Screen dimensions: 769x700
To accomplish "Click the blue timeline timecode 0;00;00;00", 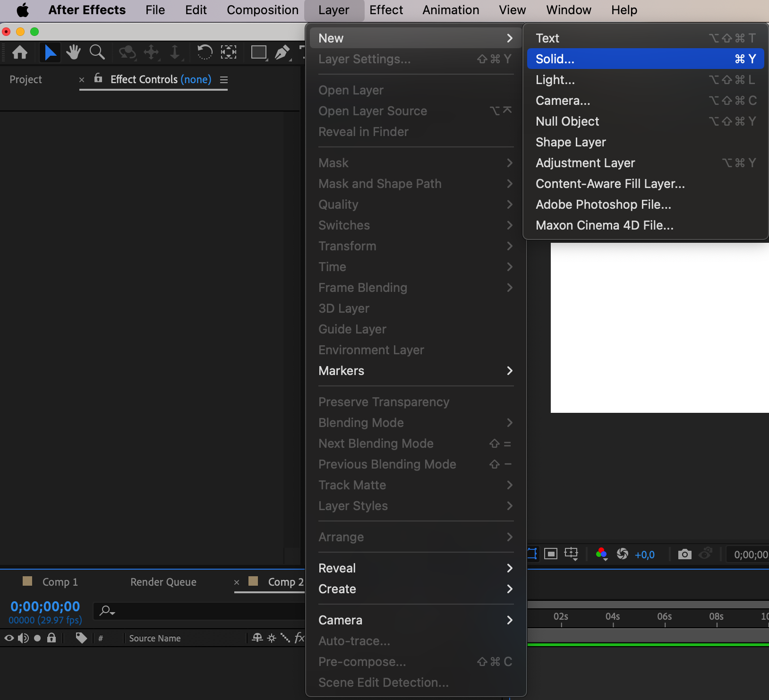I will tap(45, 606).
